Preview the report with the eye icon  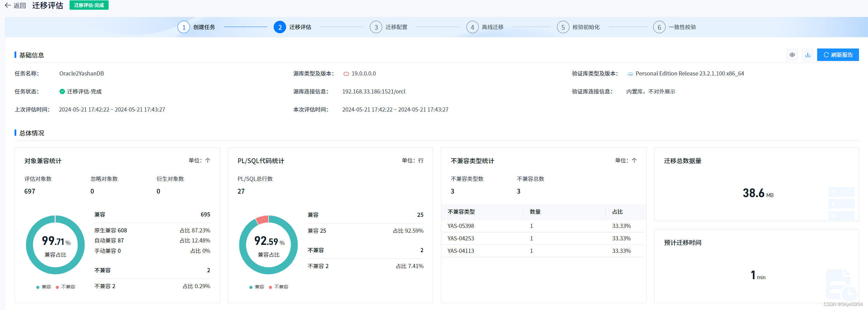click(792, 55)
